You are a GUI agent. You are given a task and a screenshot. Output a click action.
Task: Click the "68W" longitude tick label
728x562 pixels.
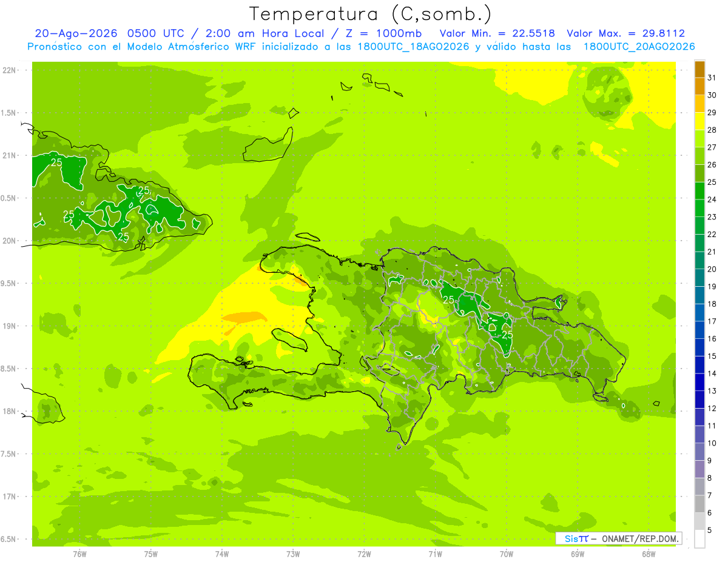coord(649,555)
